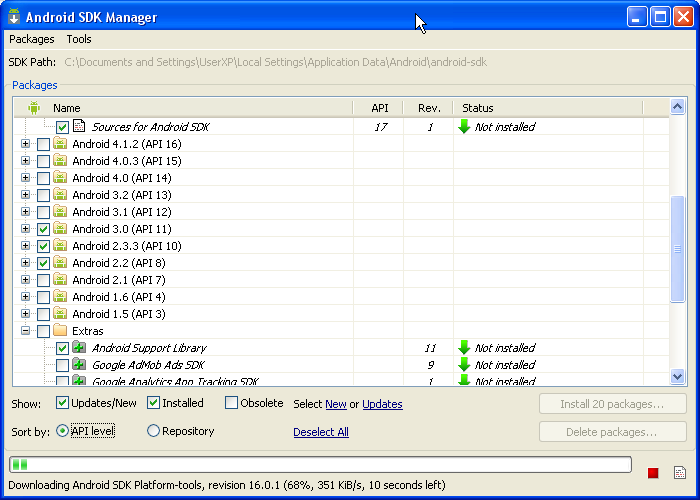Click the Android 2.2 (API 8) folder icon

click(60, 262)
